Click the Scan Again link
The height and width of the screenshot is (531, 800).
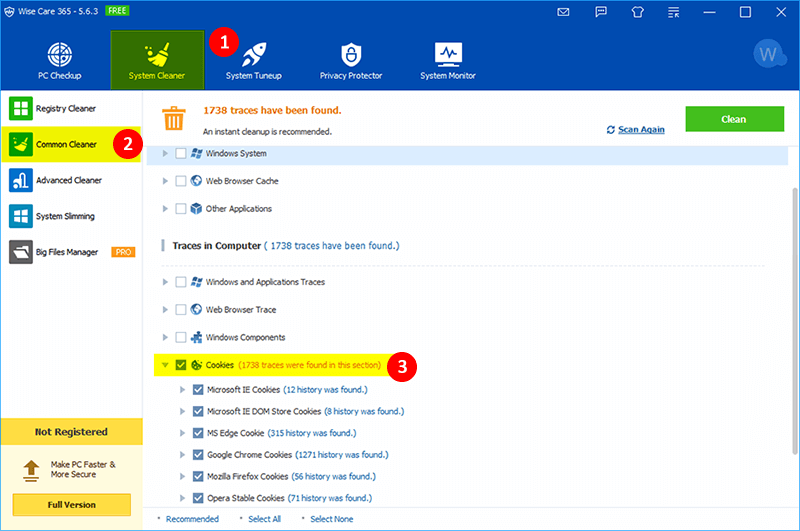coord(641,130)
